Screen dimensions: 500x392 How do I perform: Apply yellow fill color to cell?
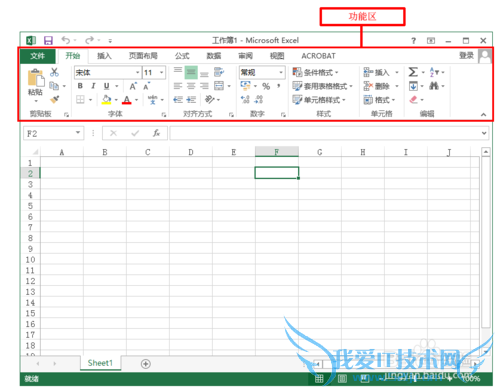click(x=106, y=99)
